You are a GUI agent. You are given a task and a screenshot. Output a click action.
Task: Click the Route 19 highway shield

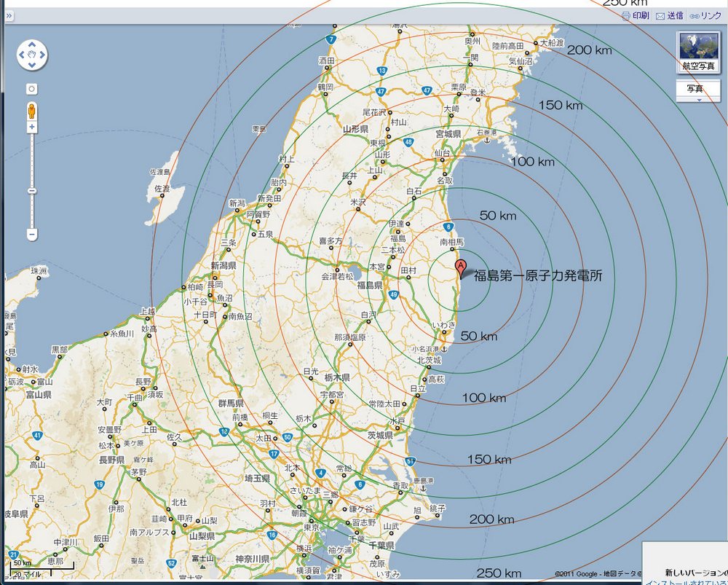pyautogui.click(x=99, y=485)
